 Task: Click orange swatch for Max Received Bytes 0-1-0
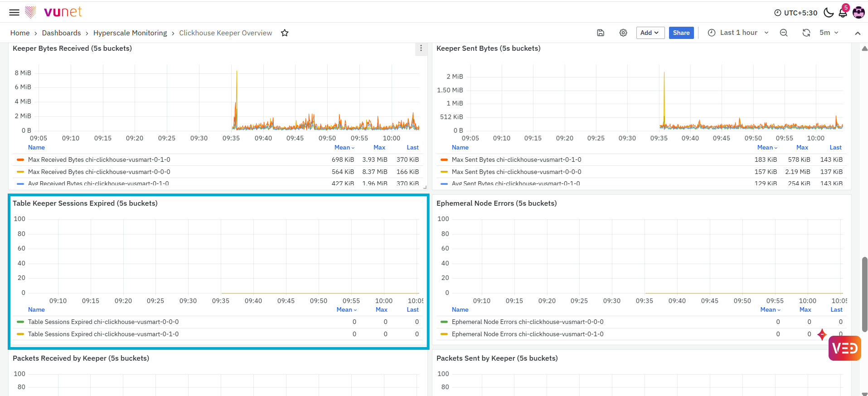20,159
